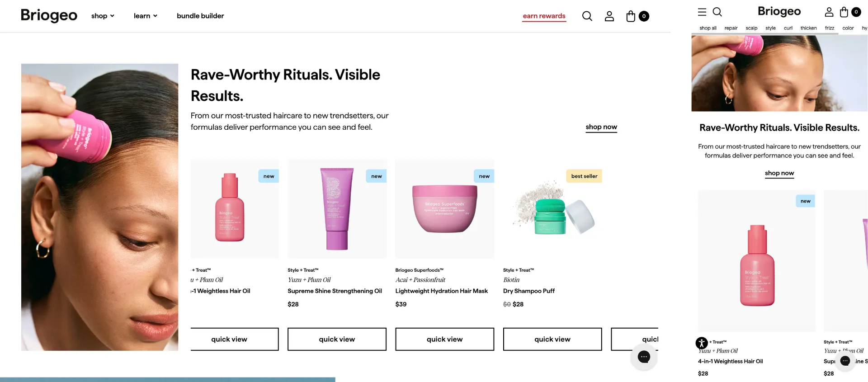The height and width of the screenshot is (382, 868).
Task: Open the desktop account profile icon
Action: point(609,16)
